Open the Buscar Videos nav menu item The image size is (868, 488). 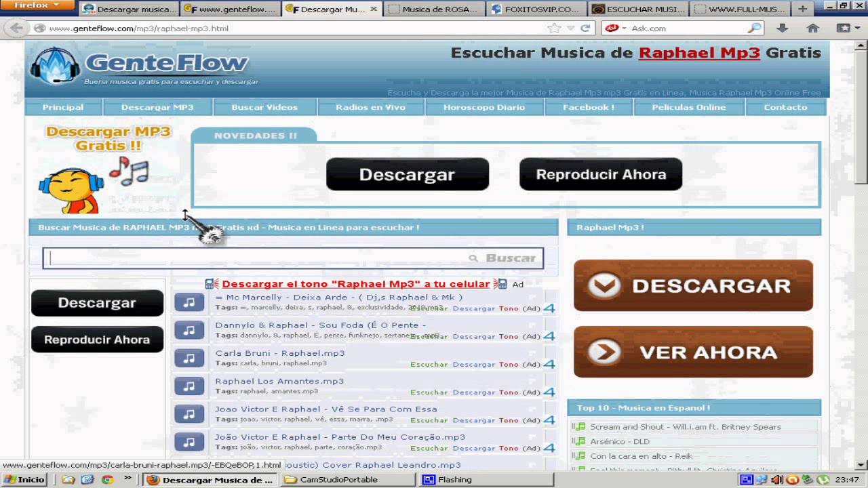pyautogui.click(x=264, y=107)
